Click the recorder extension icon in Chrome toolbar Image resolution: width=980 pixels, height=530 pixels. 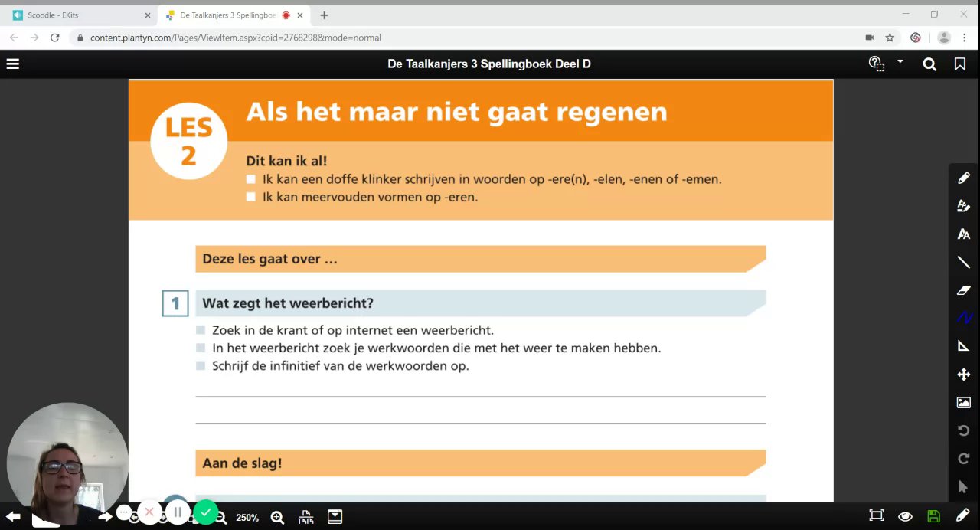[915, 38]
